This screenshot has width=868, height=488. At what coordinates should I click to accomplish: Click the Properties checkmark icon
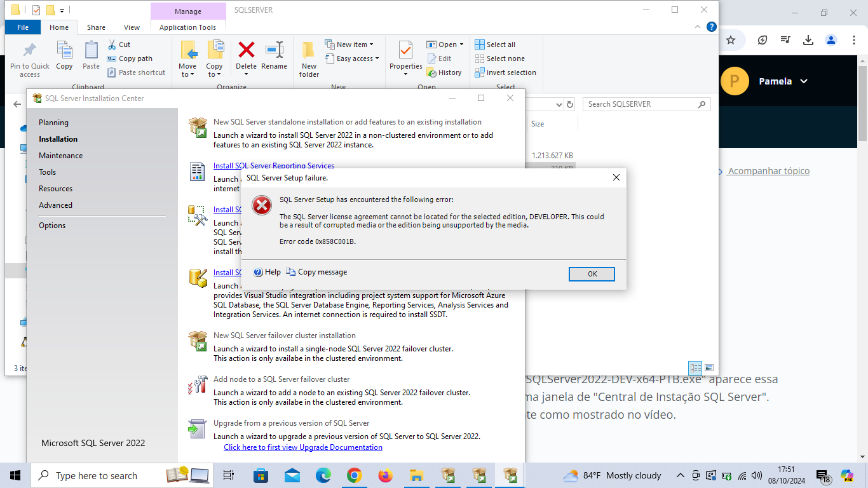click(405, 50)
